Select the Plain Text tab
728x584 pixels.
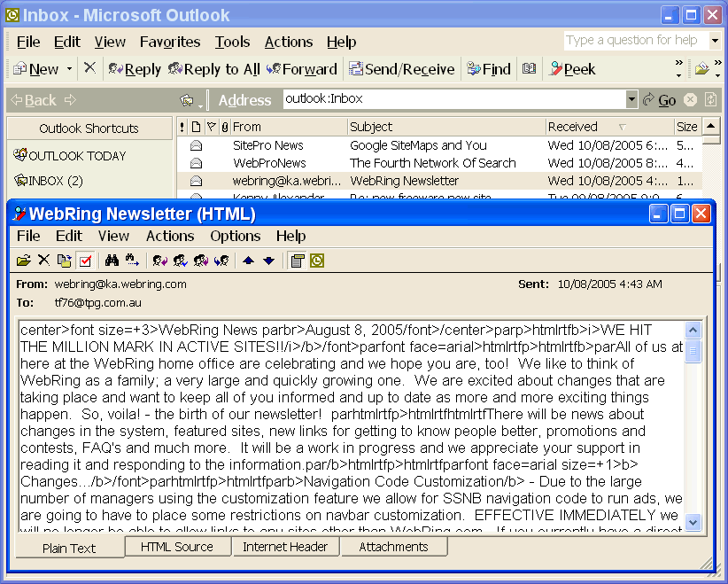click(x=69, y=549)
